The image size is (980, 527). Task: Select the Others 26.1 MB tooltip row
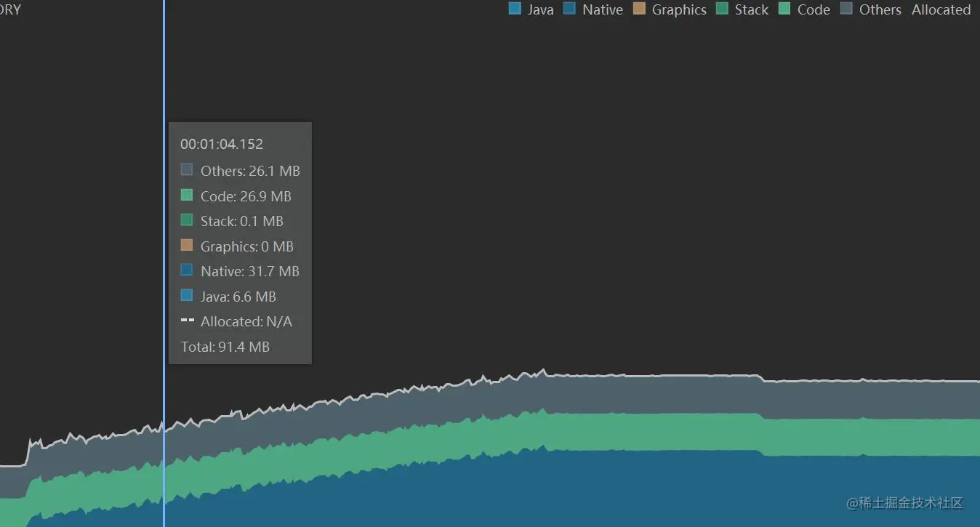pyautogui.click(x=240, y=171)
